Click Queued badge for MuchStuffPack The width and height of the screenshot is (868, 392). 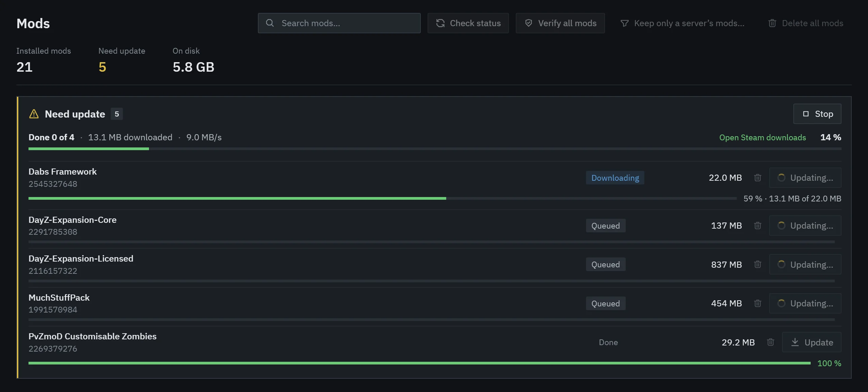(605, 303)
